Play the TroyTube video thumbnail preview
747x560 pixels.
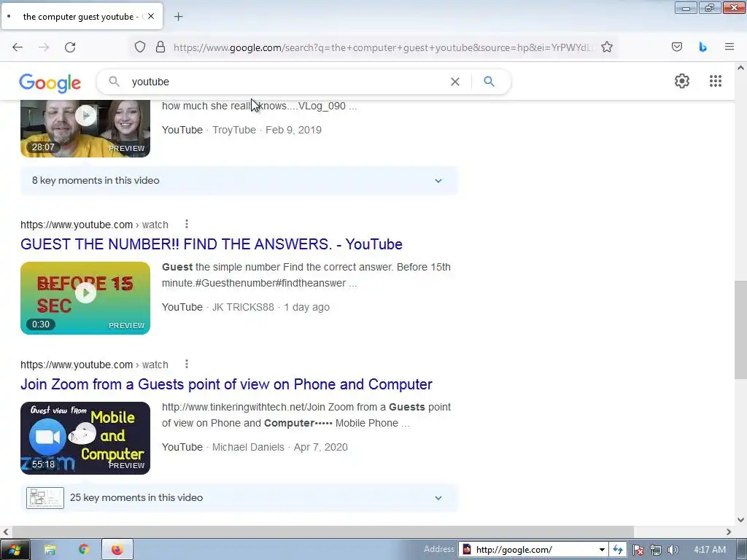(x=85, y=128)
